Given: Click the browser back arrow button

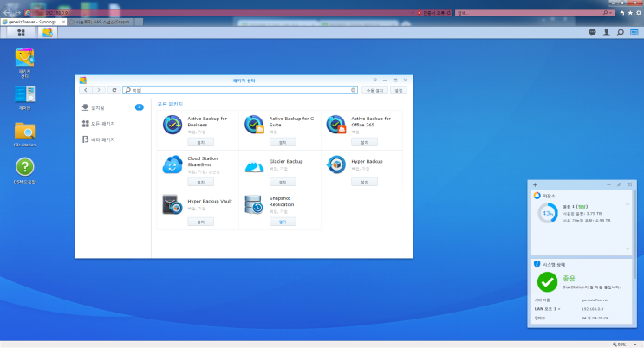Looking at the screenshot, I should click(8, 13).
